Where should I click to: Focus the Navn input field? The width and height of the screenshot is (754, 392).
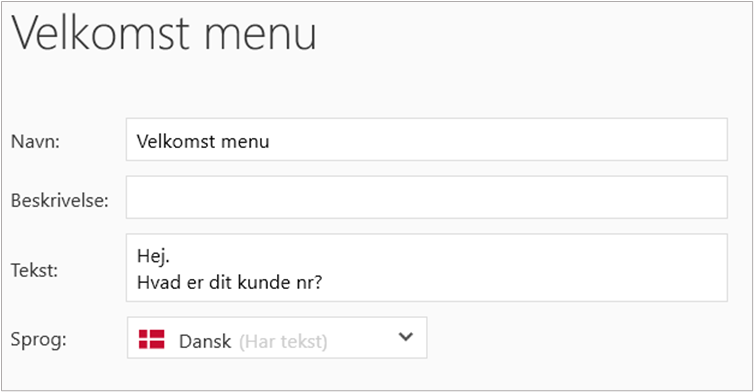coord(427,139)
